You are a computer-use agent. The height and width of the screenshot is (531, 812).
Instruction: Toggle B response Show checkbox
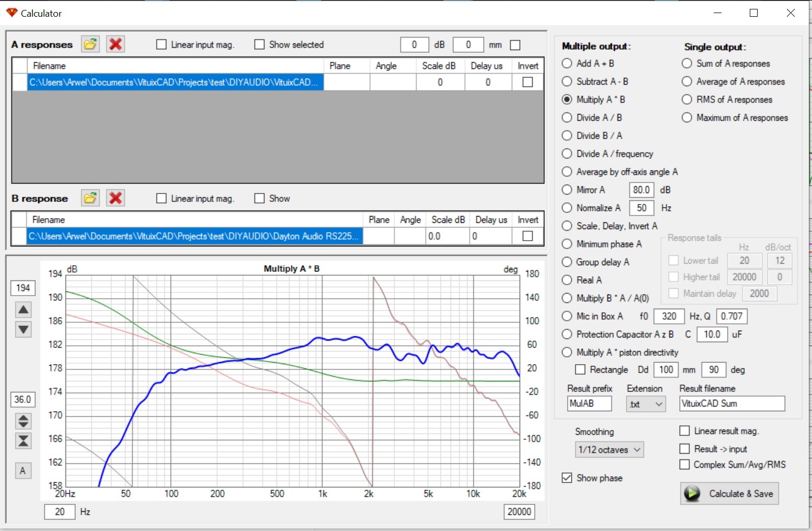point(259,198)
